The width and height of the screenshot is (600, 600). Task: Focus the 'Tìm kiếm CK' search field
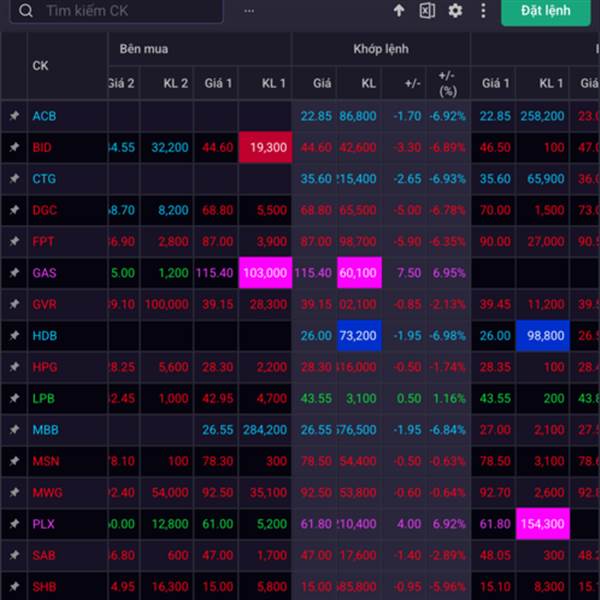coord(116,11)
